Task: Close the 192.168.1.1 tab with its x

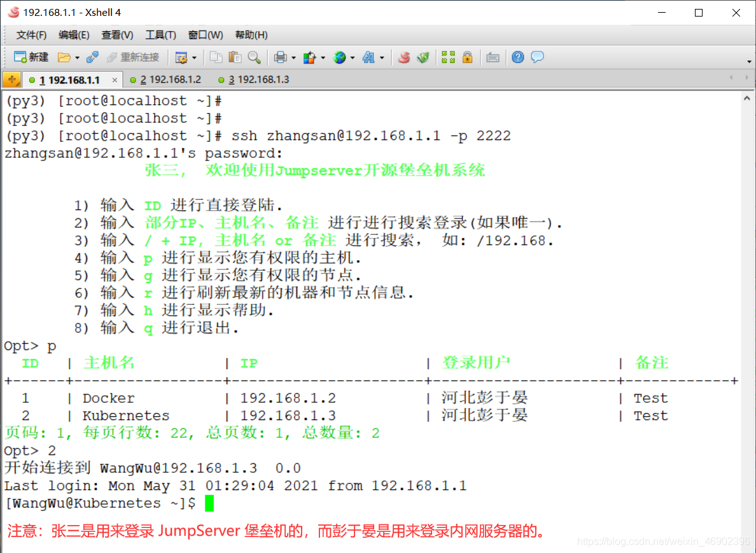Action: (x=115, y=80)
